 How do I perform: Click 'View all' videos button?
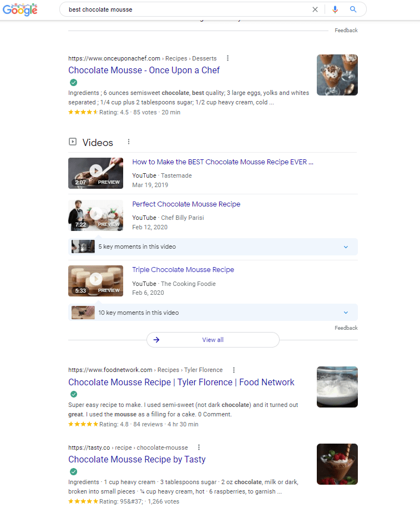[x=213, y=340]
